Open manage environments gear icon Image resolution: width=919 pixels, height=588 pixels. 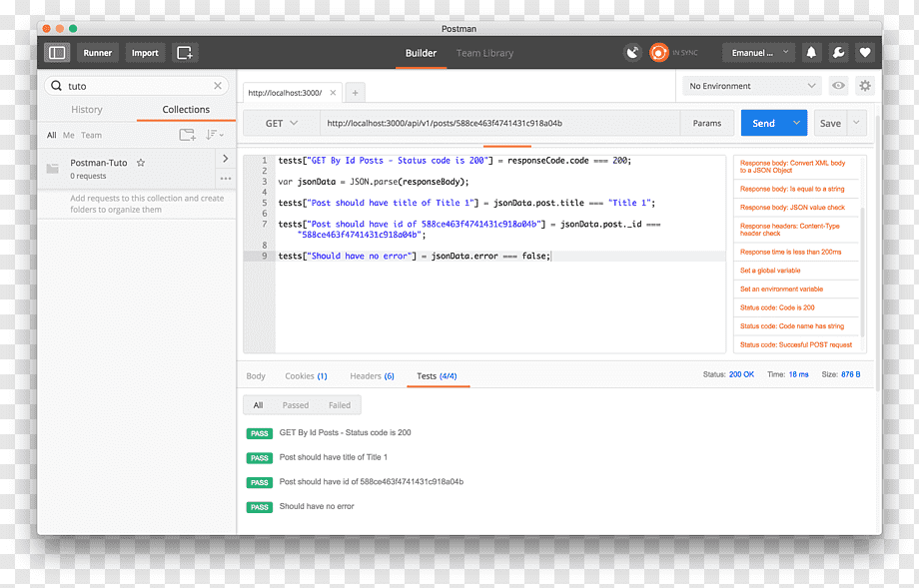coord(864,86)
